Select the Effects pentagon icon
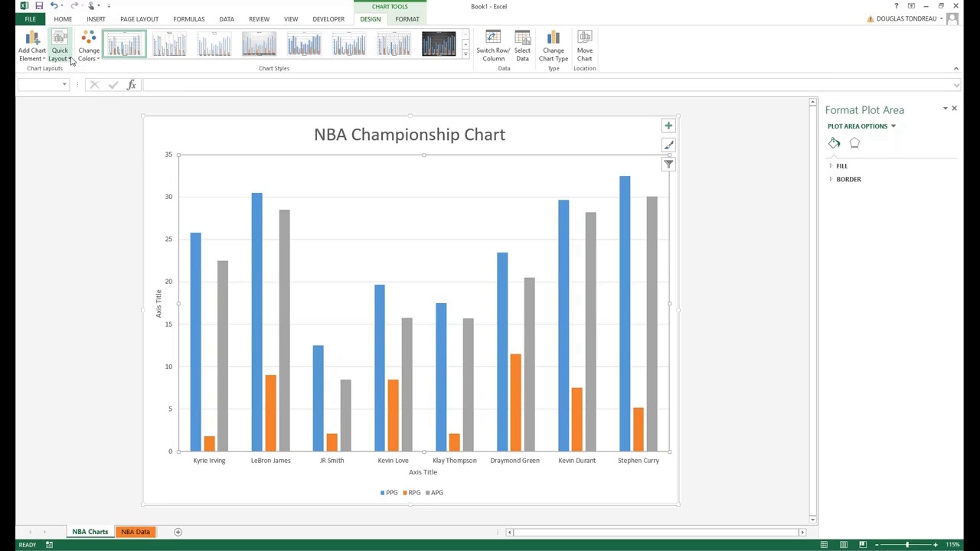 tap(854, 143)
